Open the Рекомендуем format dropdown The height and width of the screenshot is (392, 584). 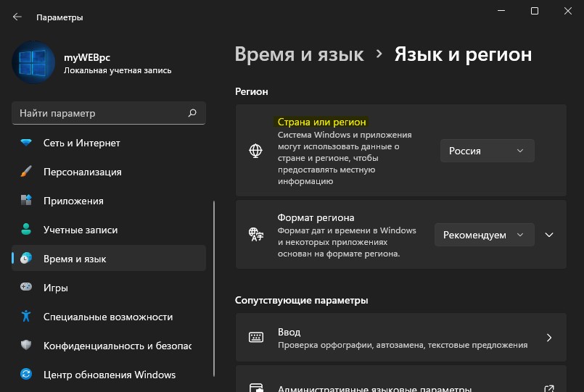pos(484,235)
